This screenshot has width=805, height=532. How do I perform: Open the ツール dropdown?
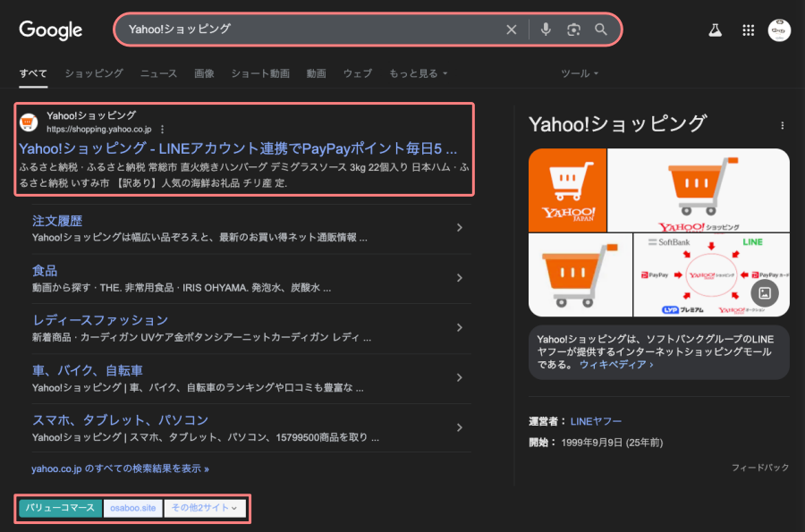pos(580,73)
